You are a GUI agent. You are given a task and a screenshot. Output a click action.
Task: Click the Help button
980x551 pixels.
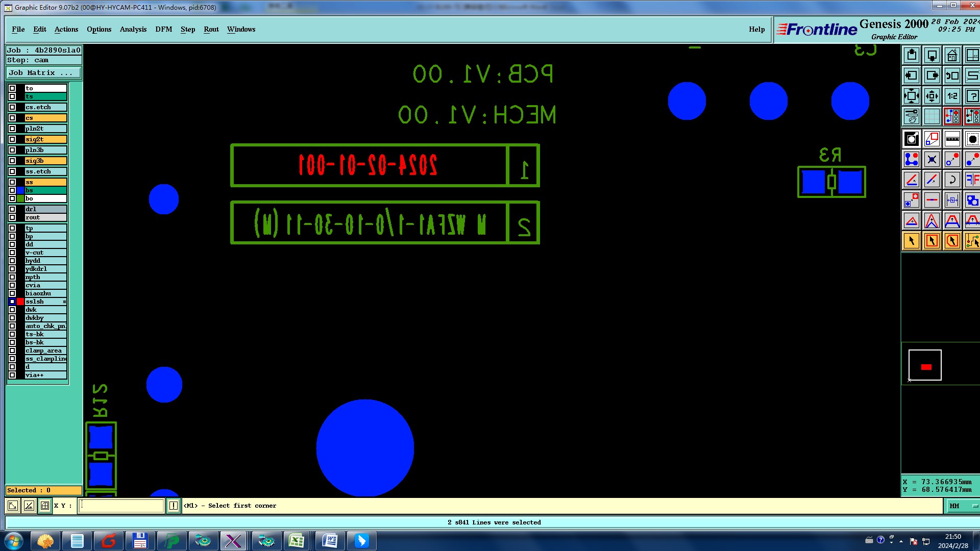tap(756, 30)
